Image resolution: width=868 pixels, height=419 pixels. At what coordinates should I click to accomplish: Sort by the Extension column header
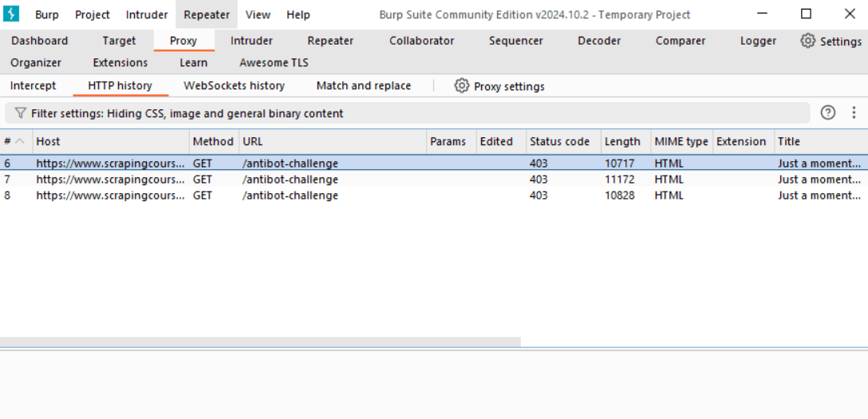click(744, 142)
